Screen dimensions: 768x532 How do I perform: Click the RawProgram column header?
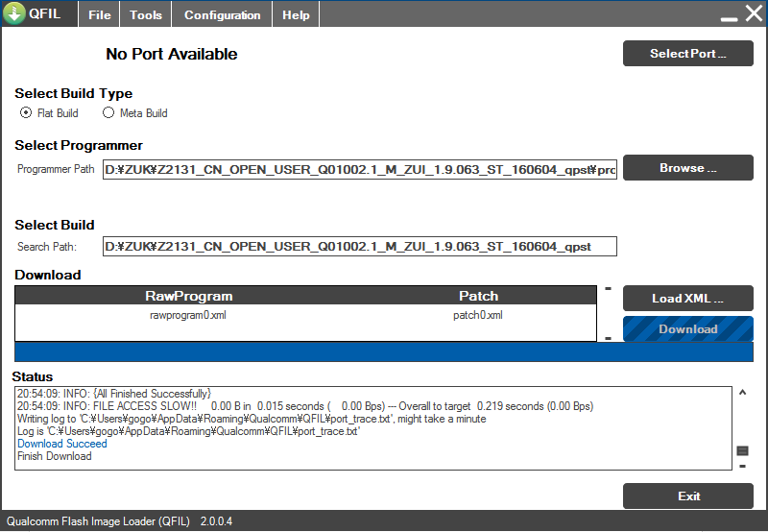[x=188, y=296]
